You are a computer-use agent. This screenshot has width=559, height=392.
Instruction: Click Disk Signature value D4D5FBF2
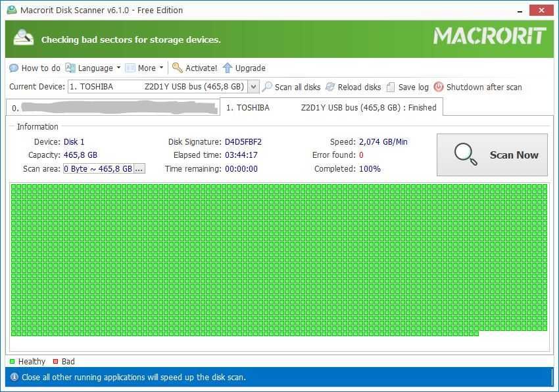(x=243, y=141)
